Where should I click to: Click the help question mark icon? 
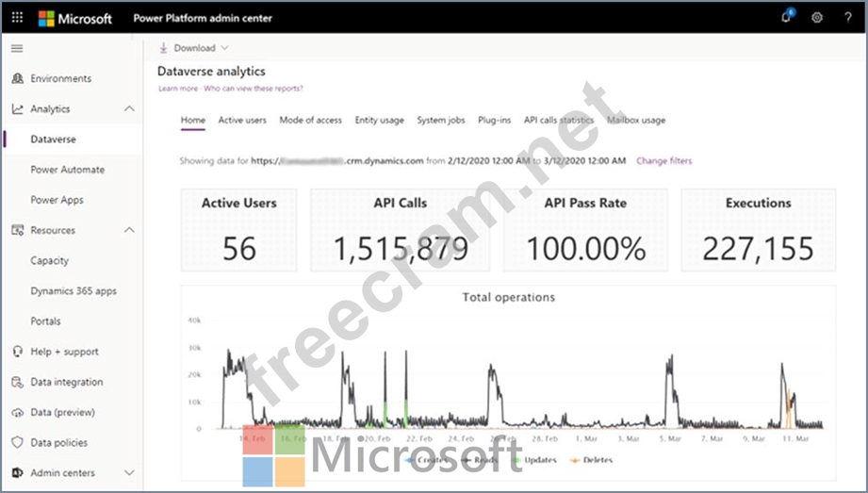coord(847,18)
